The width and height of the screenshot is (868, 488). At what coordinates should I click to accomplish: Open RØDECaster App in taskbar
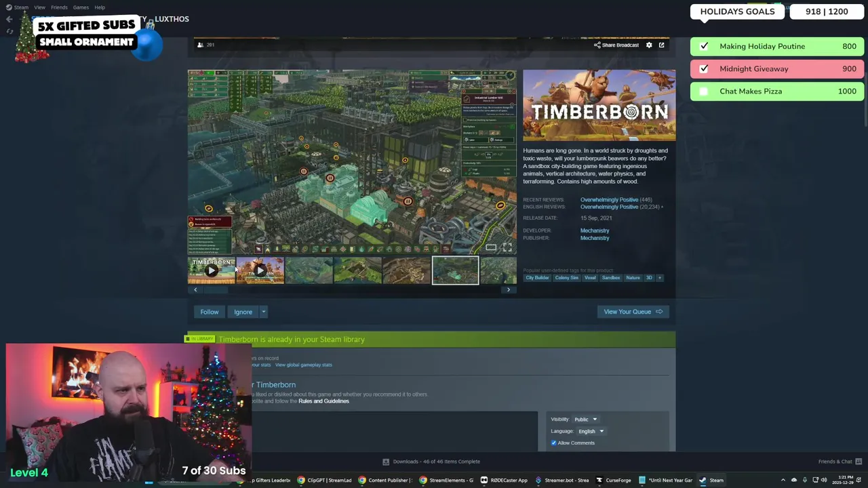pyautogui.click(x=504, y=480)
